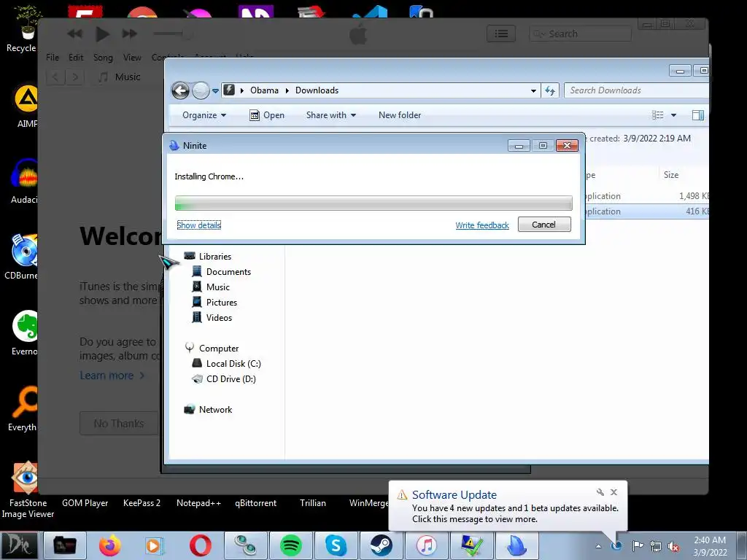Switch to iTunes from the taskbar
This screenshot has width=747, height=560.
426,545
